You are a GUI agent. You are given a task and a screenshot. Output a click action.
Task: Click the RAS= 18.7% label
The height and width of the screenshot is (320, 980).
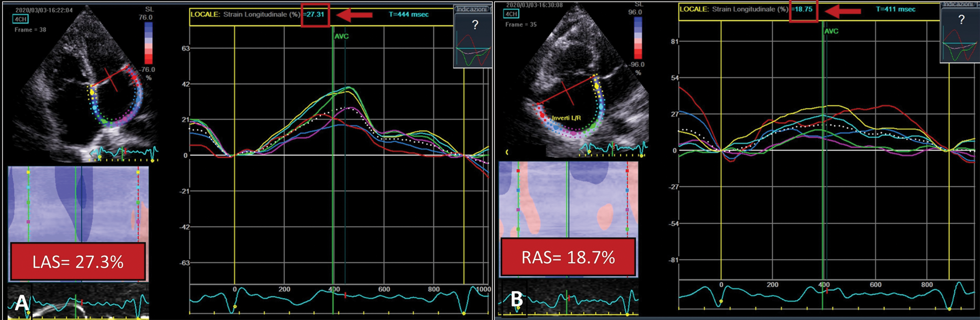(x=568, y=258)
